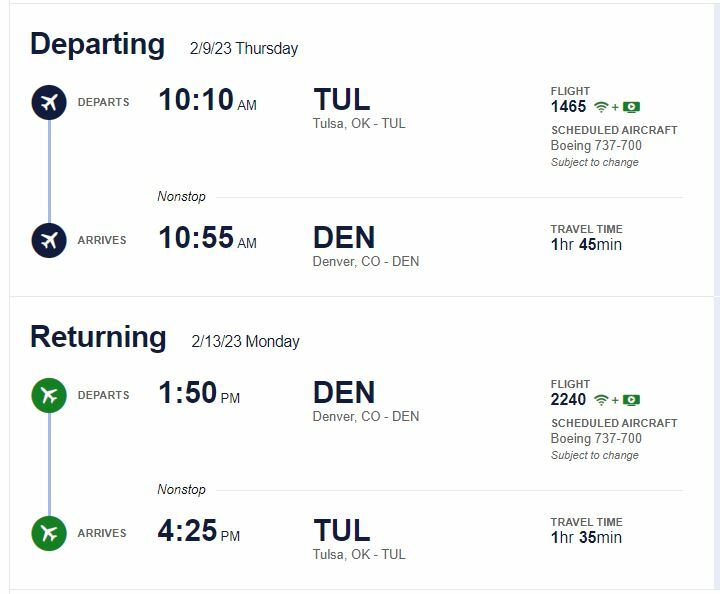The image size is (720, 594).
Task: Select the TUL departure airport code
Action: tap(342, 100)
